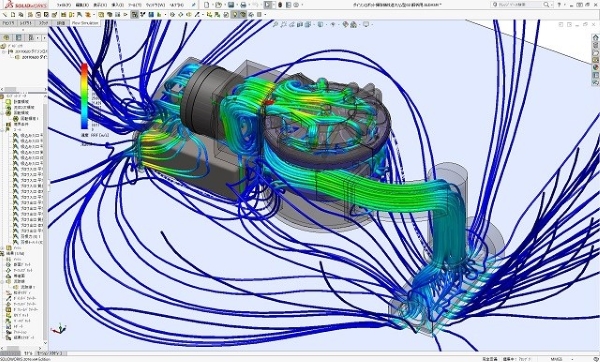Click the SOLIDWORKS logo
The image size is (600, 362).
click(x=25, y=5)
